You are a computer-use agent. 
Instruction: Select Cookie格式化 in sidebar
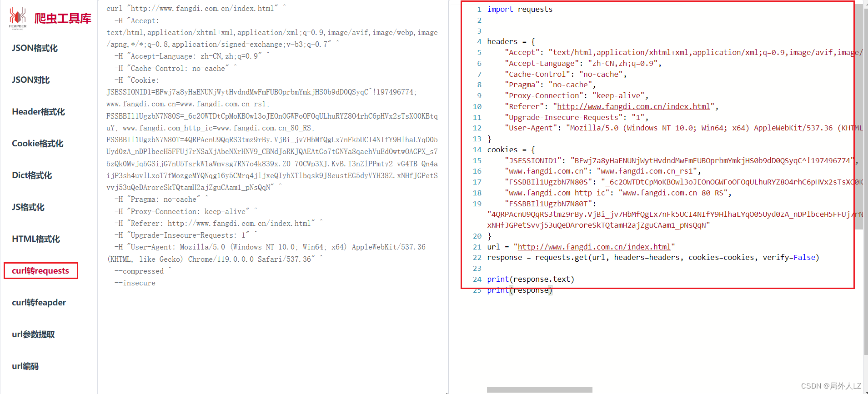37,144
